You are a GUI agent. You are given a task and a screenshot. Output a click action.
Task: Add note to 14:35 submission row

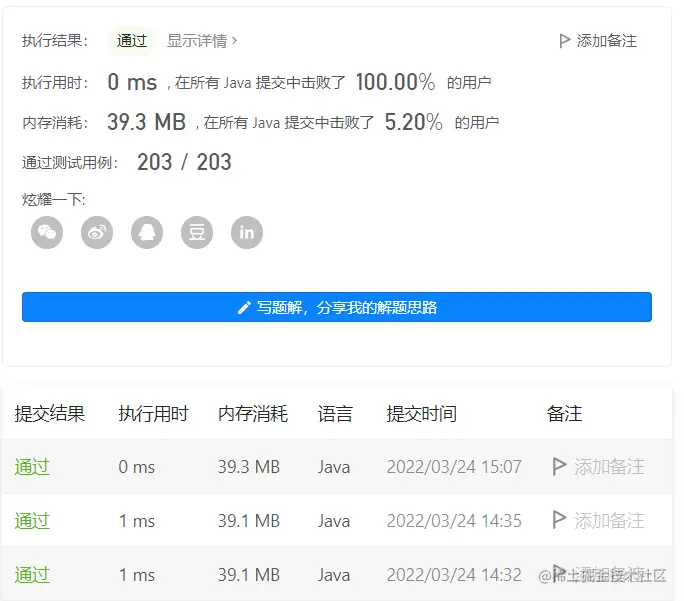[x=598, y=521]
